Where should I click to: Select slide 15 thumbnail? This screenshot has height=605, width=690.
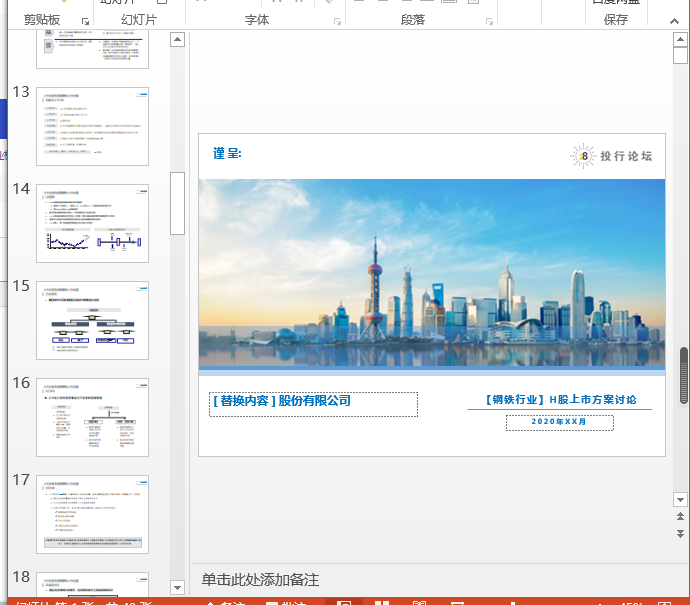[x=92, y=320]
